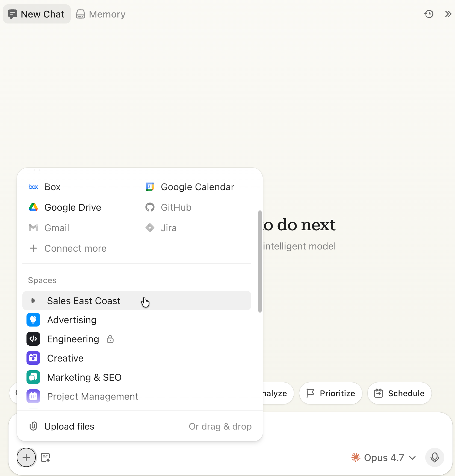Click the Google Calendar icon
Image resolution: width=455 pixels, height=476 pixels.
point(150,187)
